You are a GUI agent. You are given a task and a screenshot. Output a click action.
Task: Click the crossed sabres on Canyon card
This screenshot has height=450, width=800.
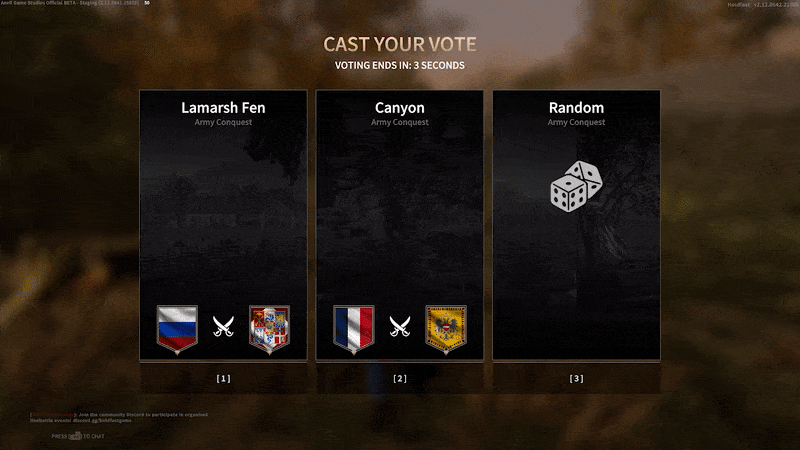point(400,327)
